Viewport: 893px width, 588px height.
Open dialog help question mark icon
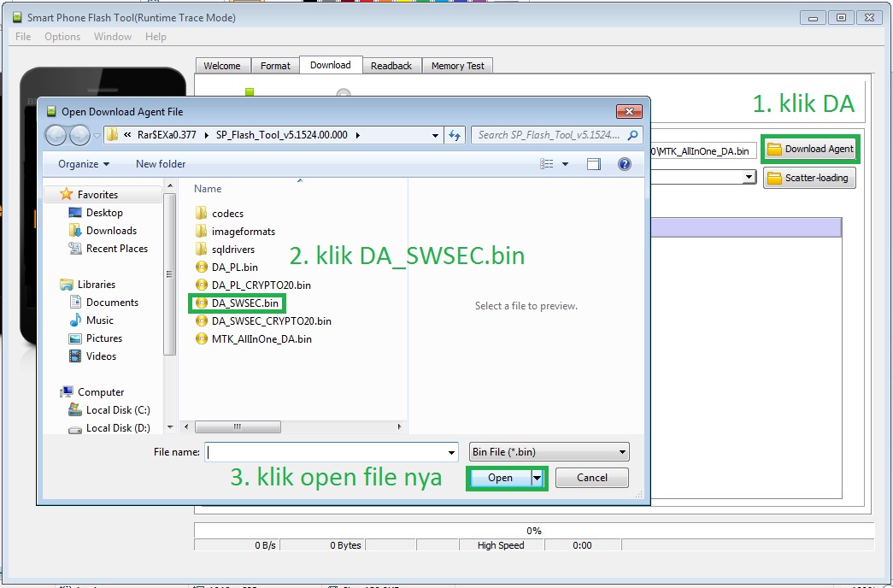click(x=624, y=164)
